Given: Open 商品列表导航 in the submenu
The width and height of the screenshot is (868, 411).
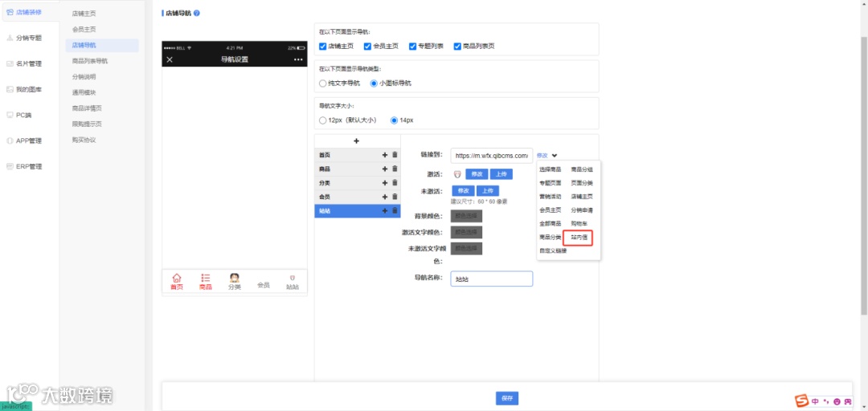Looking at the screenshot, I should [x=90, y=61].
